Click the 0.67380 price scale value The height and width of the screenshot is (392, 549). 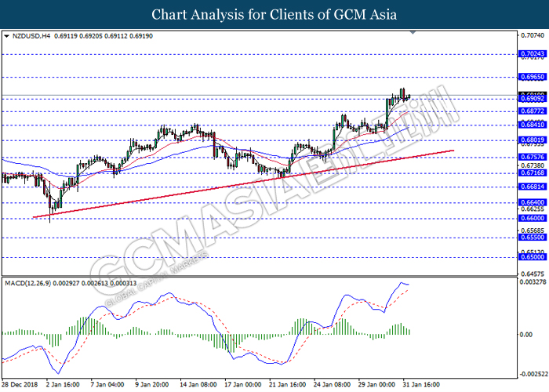pos(533,165)
